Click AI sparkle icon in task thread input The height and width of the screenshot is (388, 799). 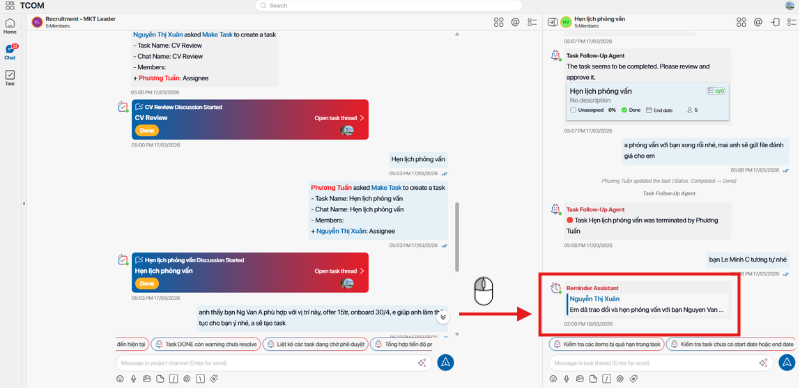coord(763,363)
